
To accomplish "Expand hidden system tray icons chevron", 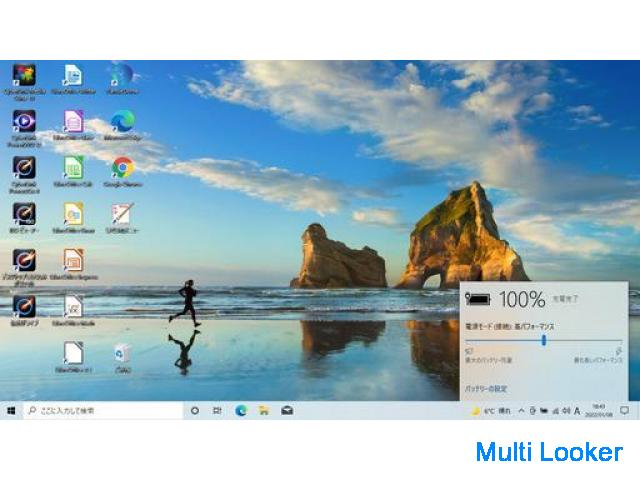I will pyautogui.click(x=520, y=411).
